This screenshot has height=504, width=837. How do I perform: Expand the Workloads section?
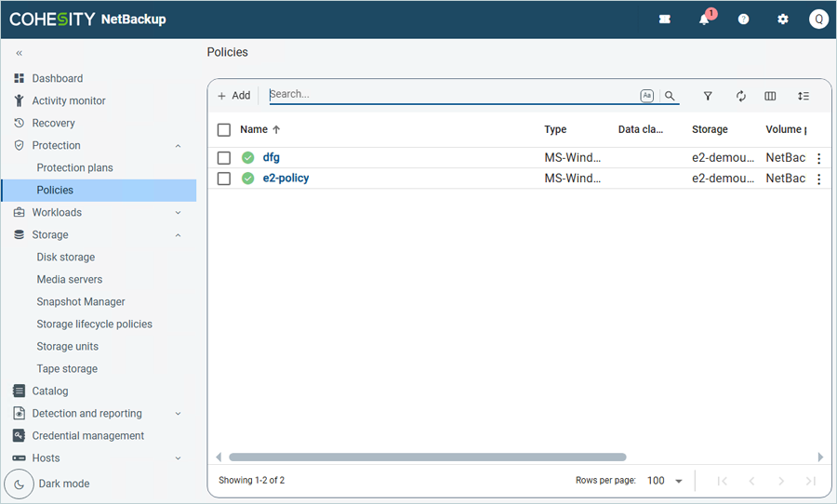178,213
